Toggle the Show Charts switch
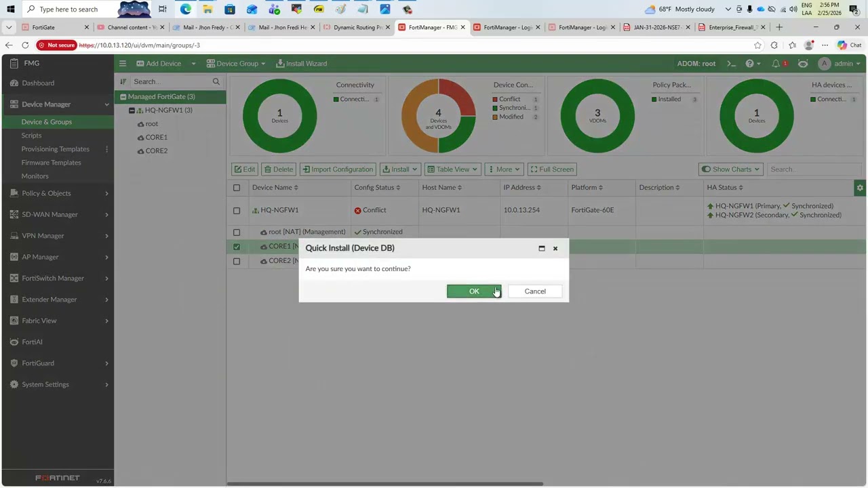Viewport: 868px width, 488px height. point(731,169)
